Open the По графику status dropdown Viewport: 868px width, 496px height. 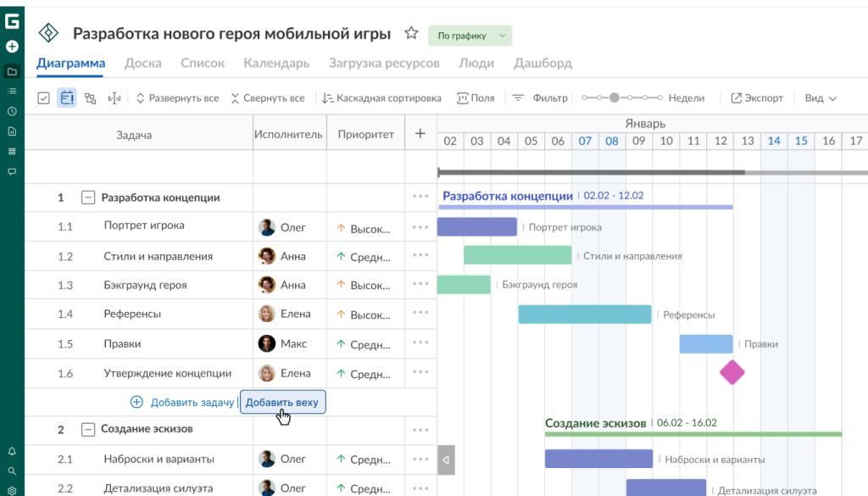click(470, 36)
